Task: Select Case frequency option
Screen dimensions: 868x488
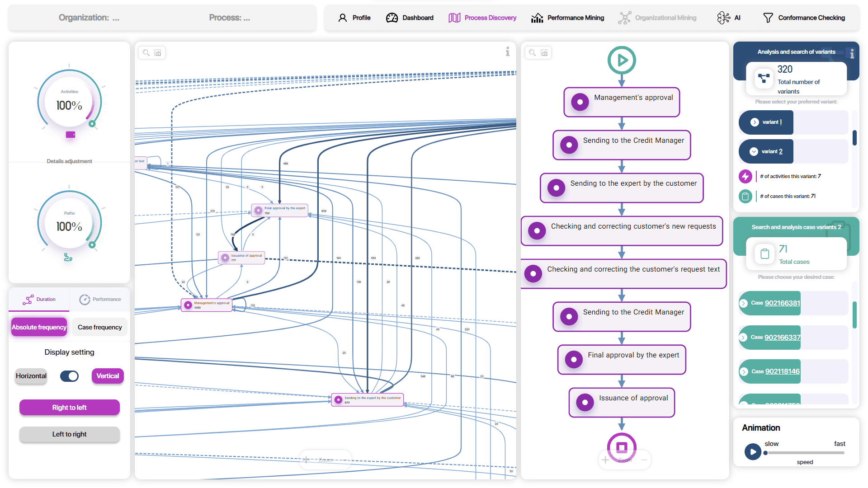Action: pos(99,327)
